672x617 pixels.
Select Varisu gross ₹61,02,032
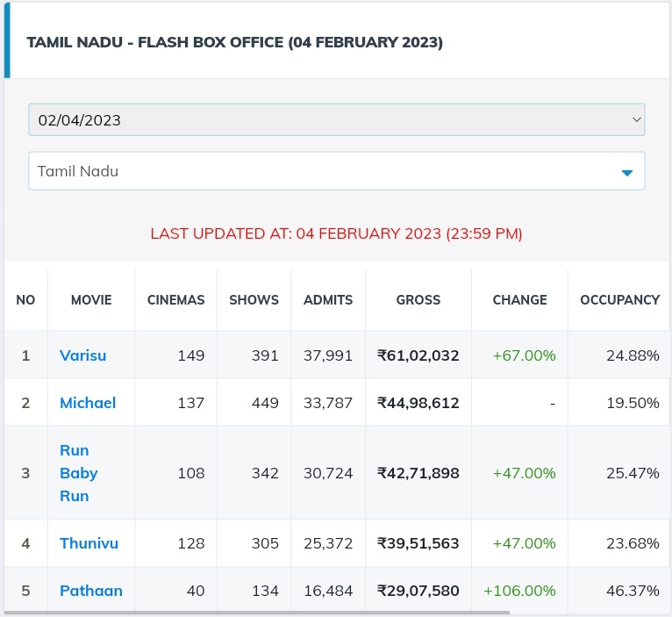tap(418, 355)
